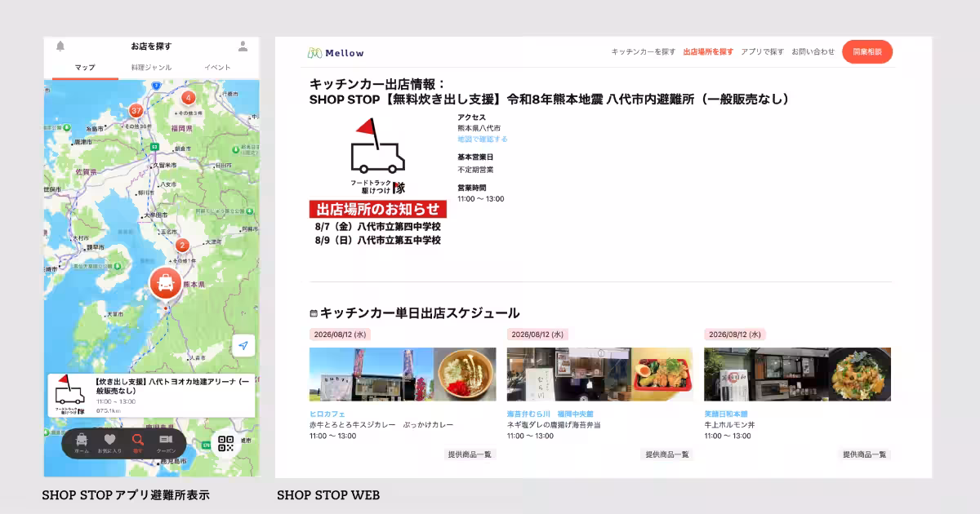Click the 笑麺日和本舗 shop photo
This screenshot has height=514, width=980.
click(x=798, y=374)
